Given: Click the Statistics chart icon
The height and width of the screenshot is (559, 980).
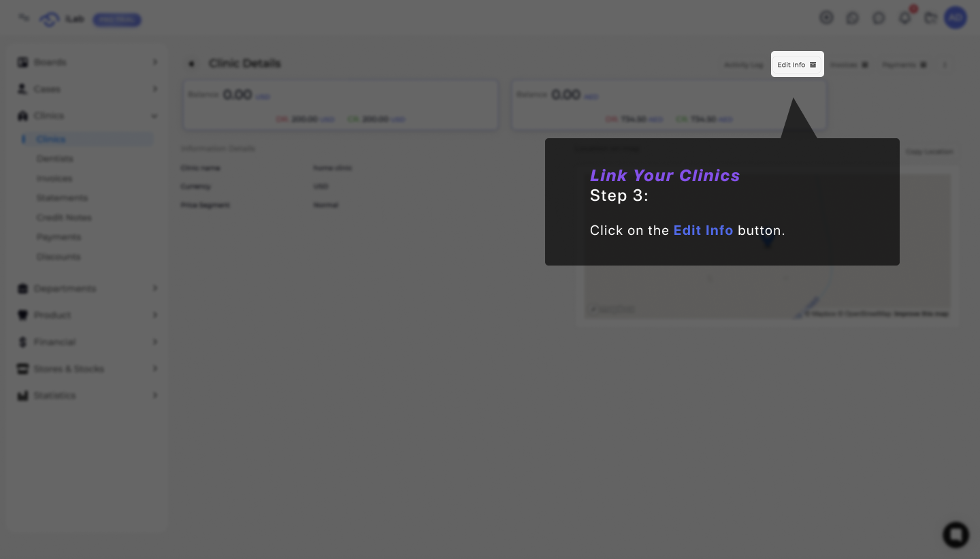Looking at the screenshot, I should pos(22,396).
